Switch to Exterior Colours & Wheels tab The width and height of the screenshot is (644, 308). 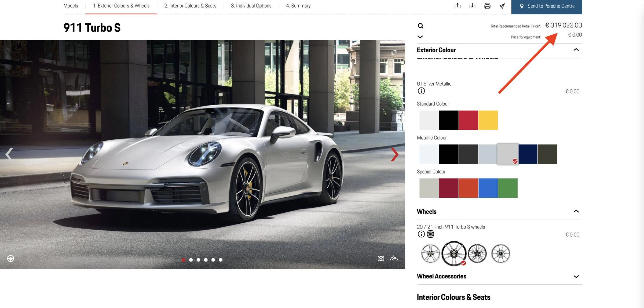tap(121, 6)
